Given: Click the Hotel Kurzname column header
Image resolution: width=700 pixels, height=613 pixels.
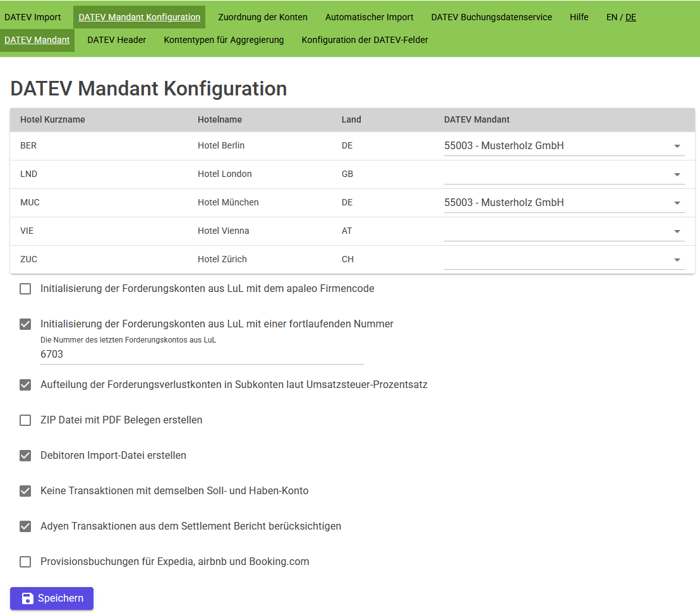Looking at the screenshot, I should coord(52,119).
